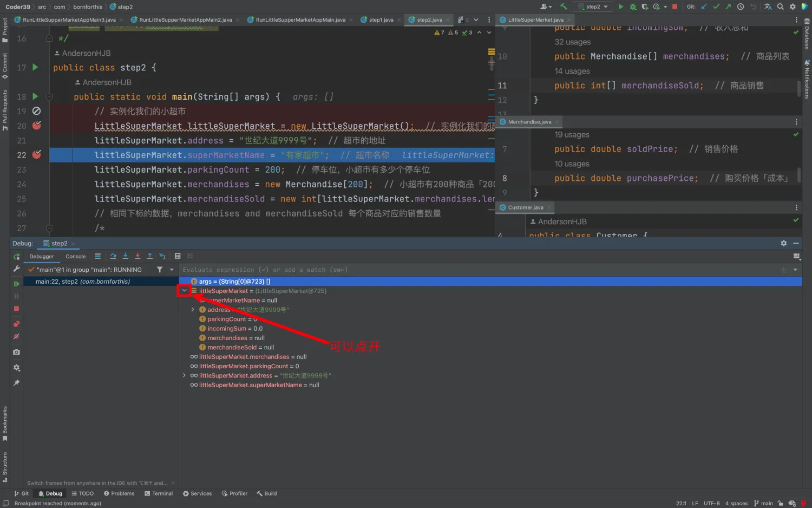
Task: Open the TODO tool window
Action: [x=82, y=493]
